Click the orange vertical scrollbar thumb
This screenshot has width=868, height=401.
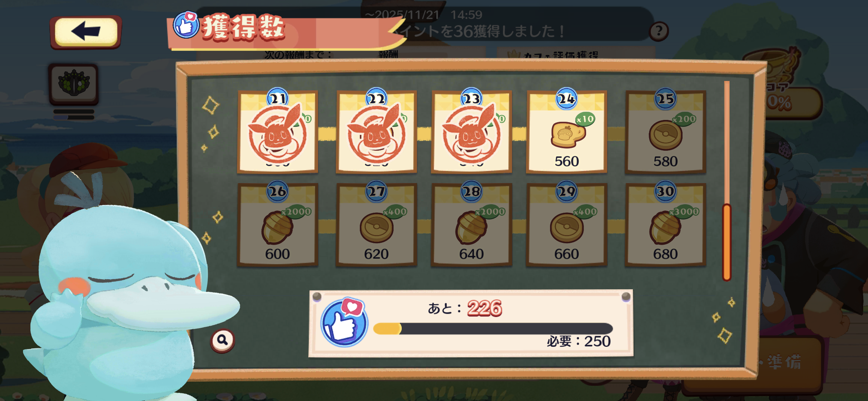point(727,242)
